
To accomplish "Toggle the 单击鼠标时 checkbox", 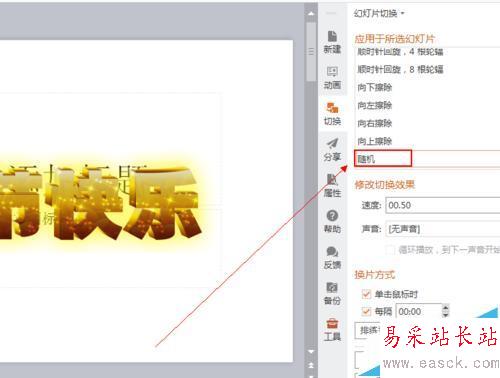I will click(x=366, y=294).
